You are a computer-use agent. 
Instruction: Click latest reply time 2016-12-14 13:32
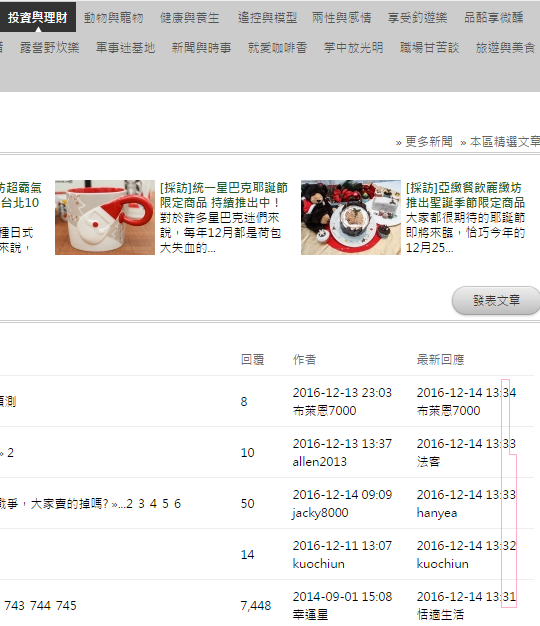(466, 545)
